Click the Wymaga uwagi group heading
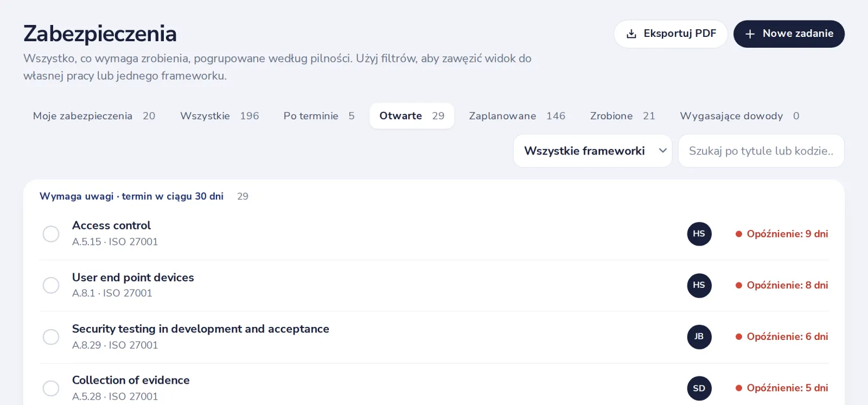The image size is (868, 405). [x=131, y=196]
